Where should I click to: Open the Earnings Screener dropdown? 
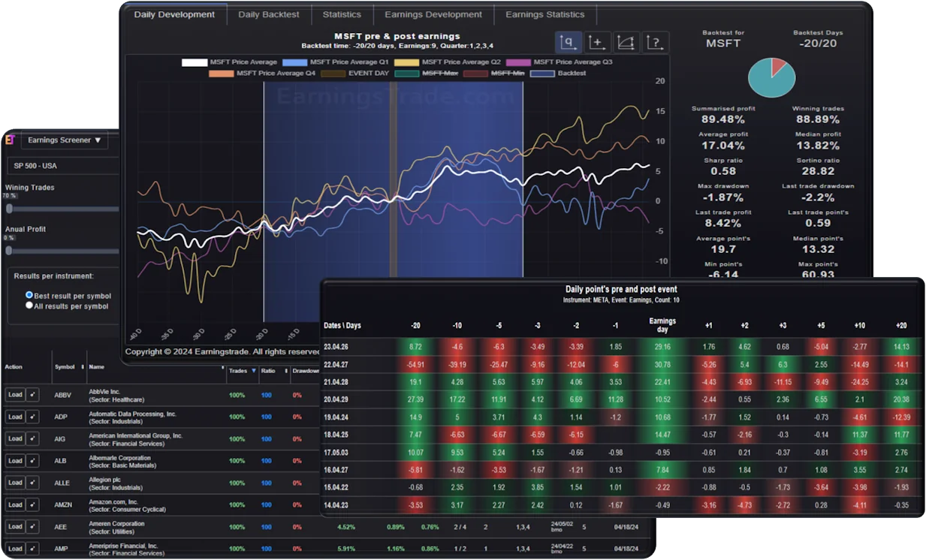click(x=64, y=140)
